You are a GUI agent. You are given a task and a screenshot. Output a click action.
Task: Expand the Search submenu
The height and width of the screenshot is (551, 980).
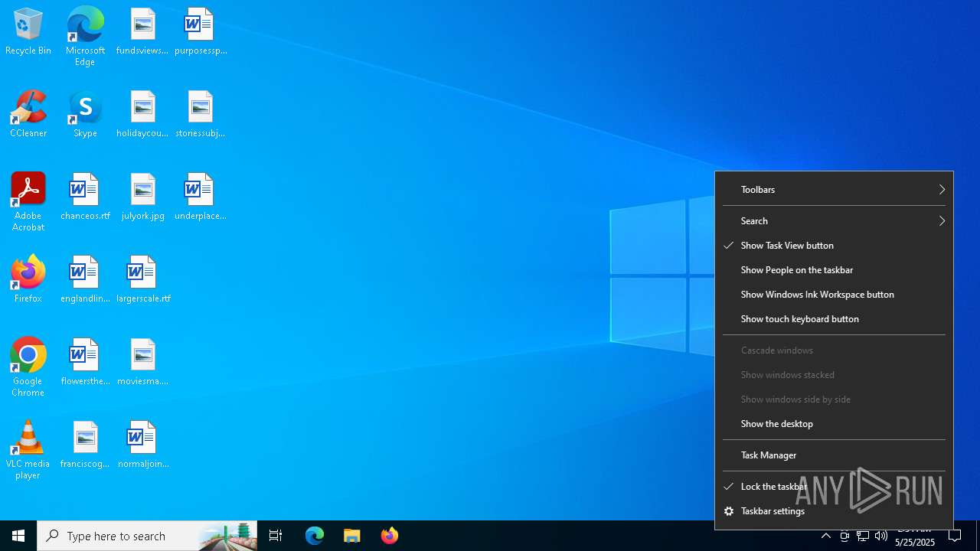pyautogui.click(x=834, y=221)
